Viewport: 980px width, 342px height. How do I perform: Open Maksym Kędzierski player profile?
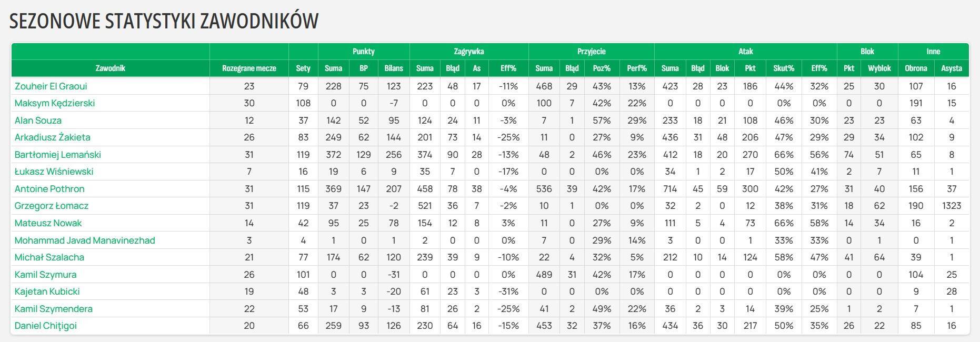[x=55, y=103]
